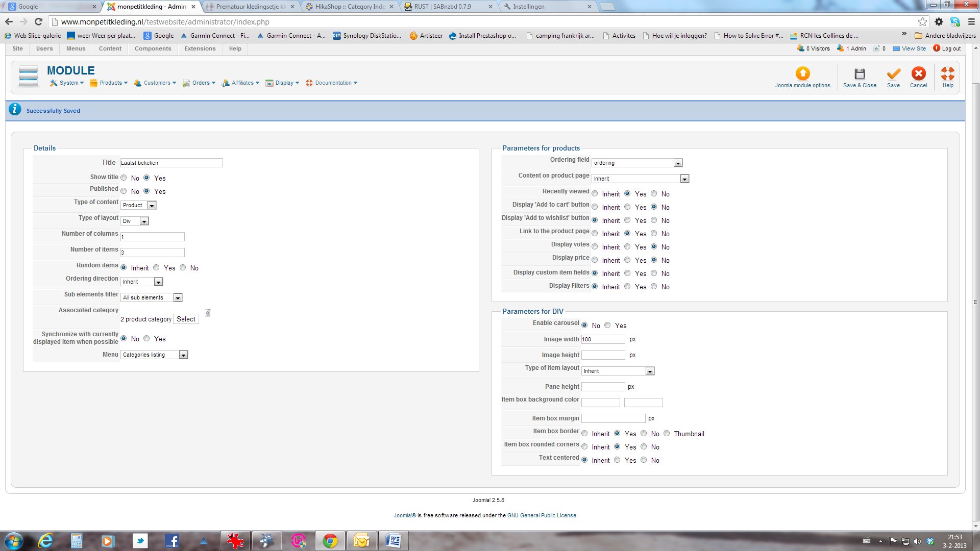The image size is (980, 551).
Task: Delete the associated category icon
Action: (x=208, y=313)
